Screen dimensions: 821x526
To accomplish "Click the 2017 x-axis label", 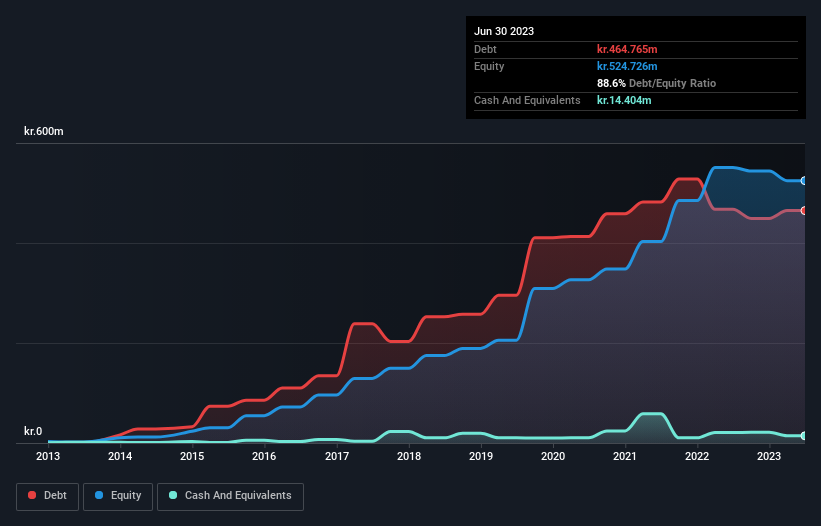I will coord(337,456).
